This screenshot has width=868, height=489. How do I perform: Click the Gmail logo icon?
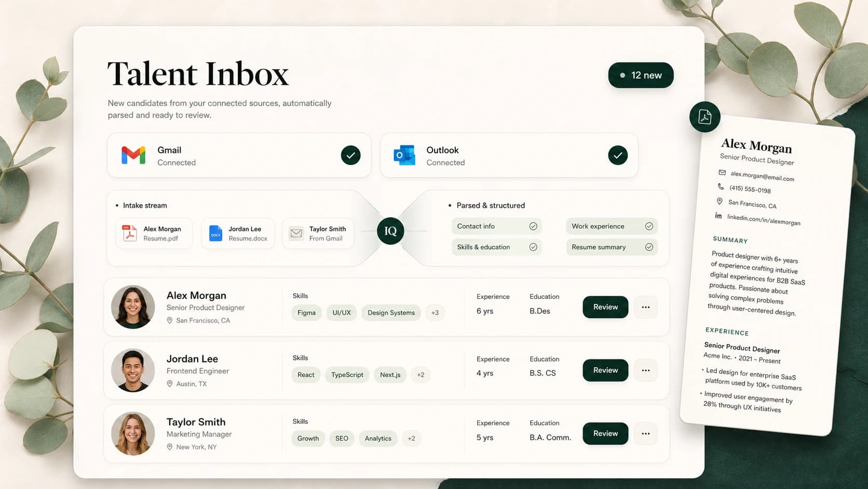tap(133, 155)
